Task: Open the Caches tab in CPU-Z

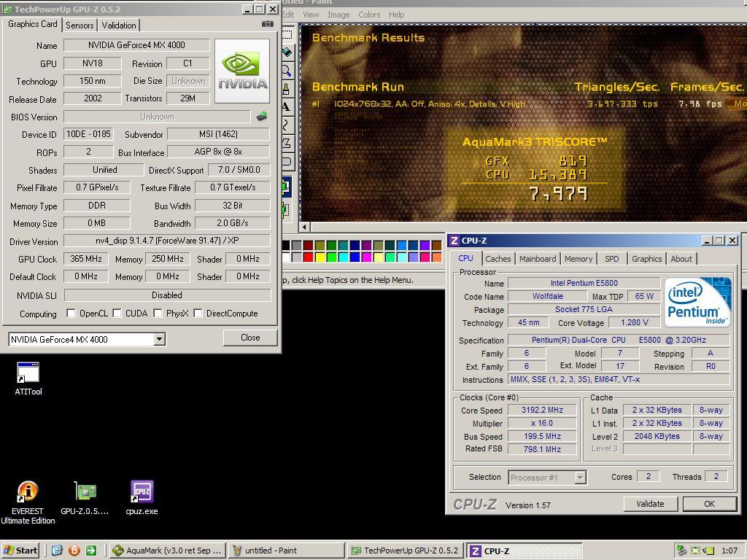Action: (498, 259)
